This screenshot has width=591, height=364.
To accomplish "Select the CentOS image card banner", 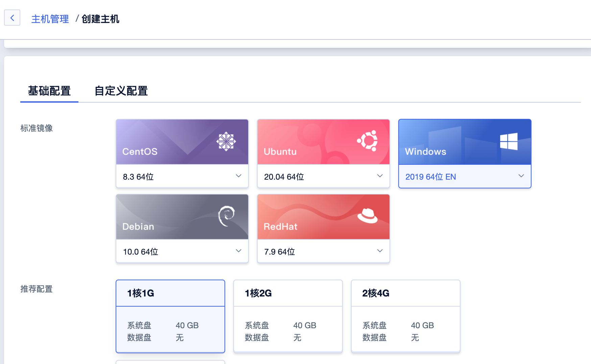I will click(x=169, y=142).
